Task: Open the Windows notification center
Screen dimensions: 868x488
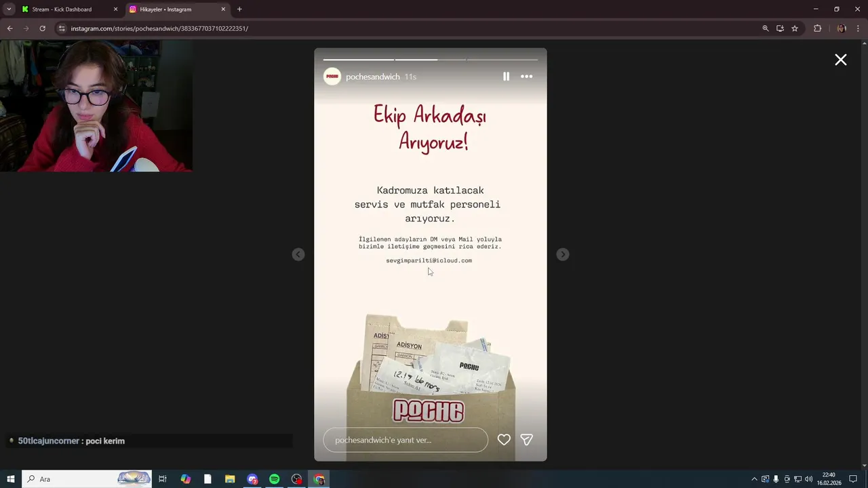Action: (853, 479)
